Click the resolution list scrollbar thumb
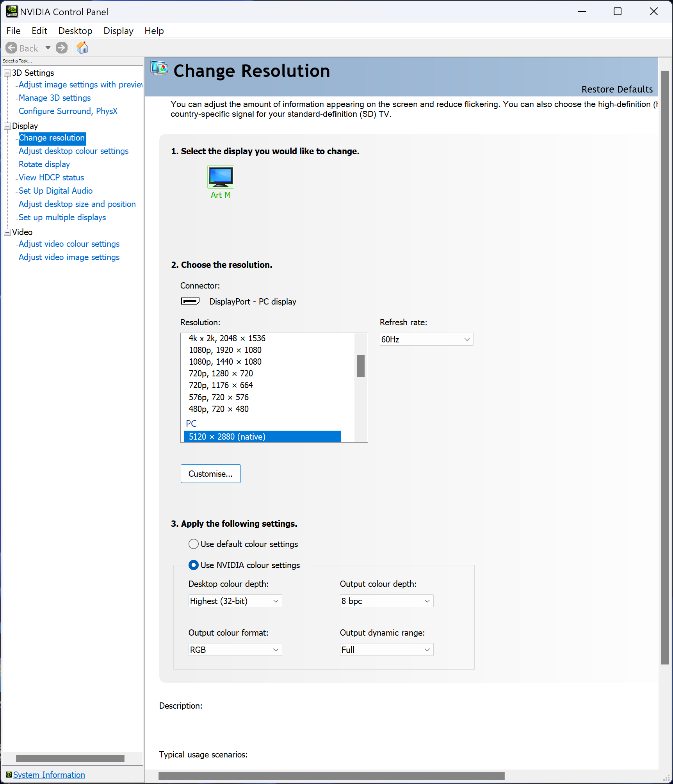Screen dimensions: 673x784 [x=361, y=366]
